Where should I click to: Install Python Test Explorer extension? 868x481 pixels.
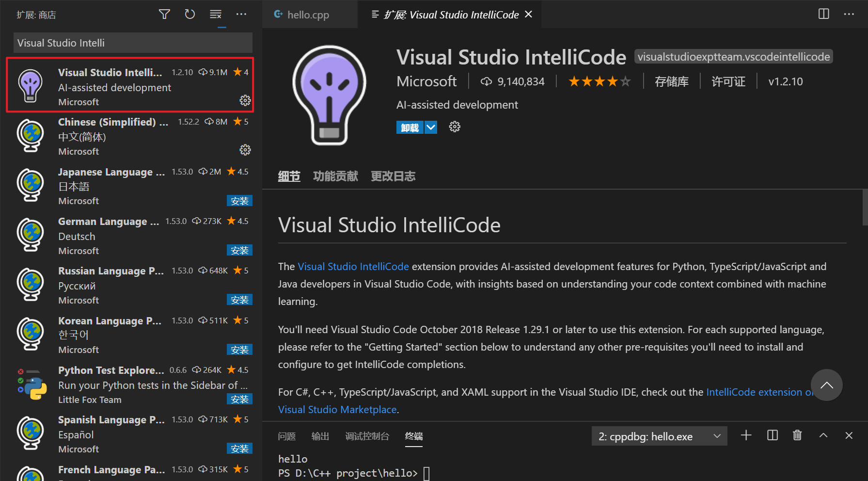[x=239, y=399]
